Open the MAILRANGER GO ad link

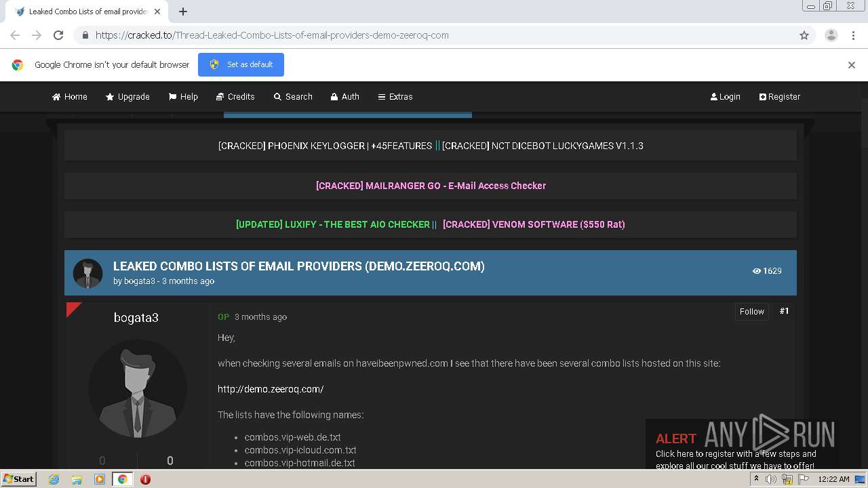click(431, 186)
